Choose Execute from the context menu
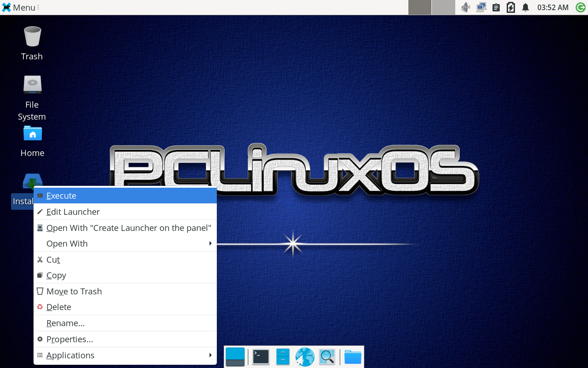 click(x=125, y=195)
